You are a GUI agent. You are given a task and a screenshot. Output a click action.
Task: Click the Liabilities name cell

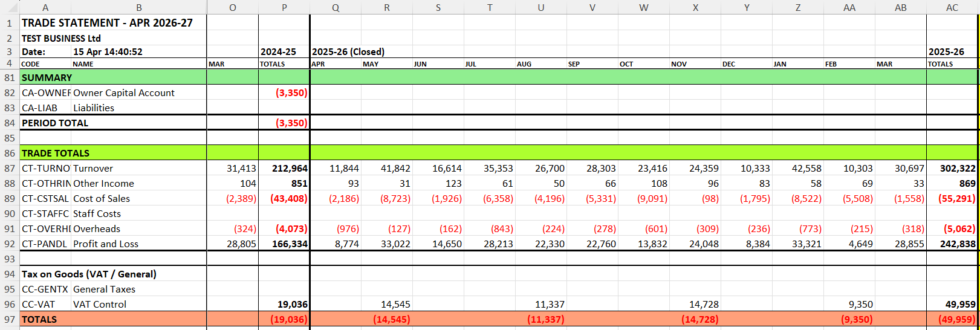94,108
